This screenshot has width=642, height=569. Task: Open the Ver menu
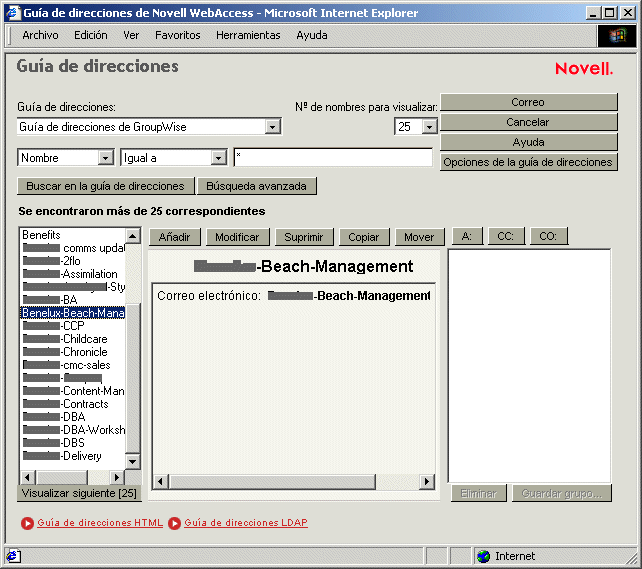[131, 35]
